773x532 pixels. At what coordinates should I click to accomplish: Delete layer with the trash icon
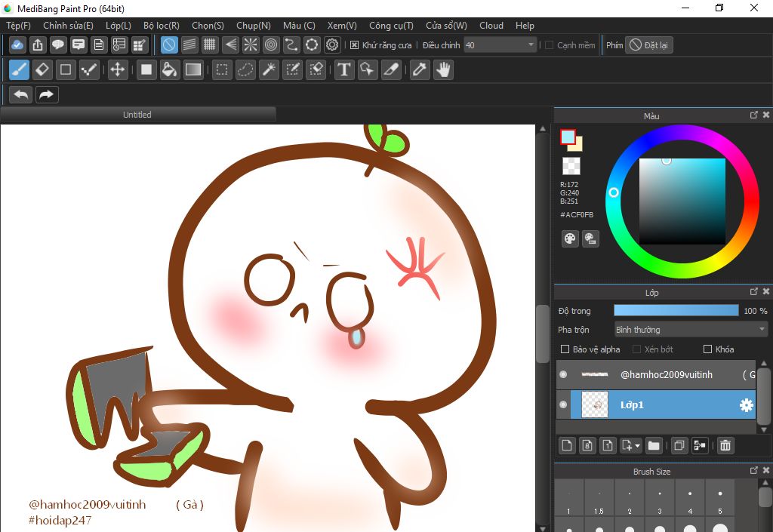725,445
